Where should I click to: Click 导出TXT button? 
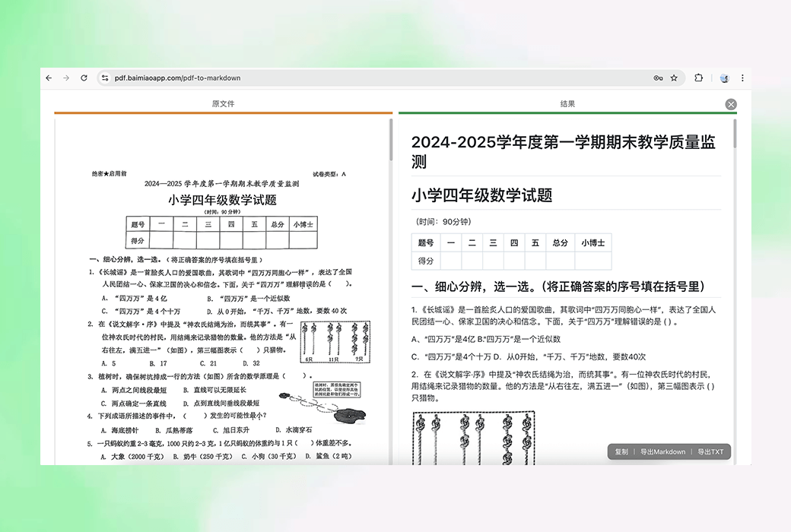(710, 452)
